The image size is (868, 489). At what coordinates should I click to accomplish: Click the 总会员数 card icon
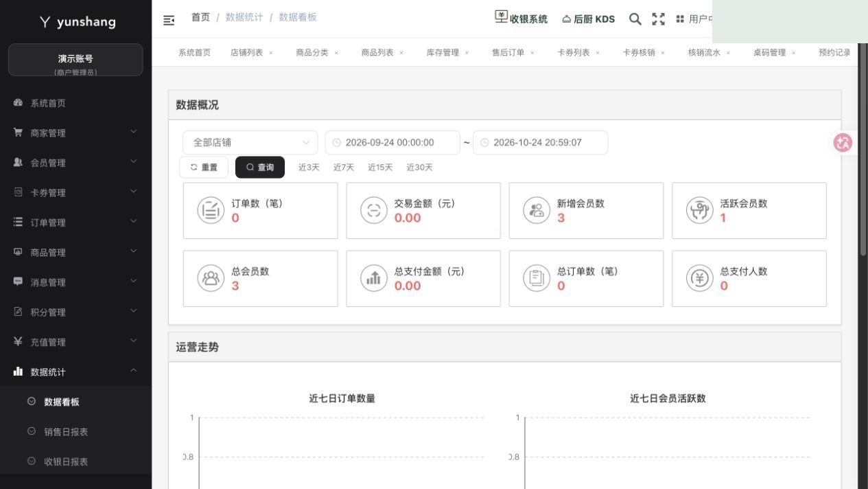coord(211,278)
